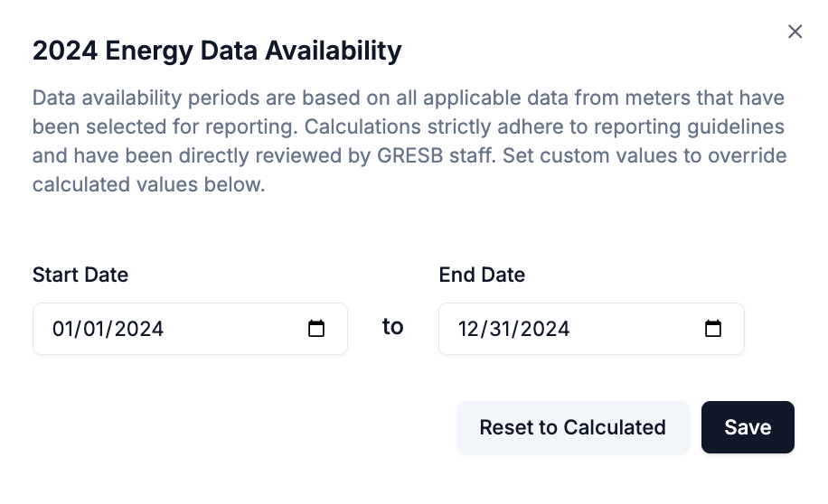Click the 'to' text between date fields
Screen dimensions: 828x504
pyautogui.click(x=392, y=327)
